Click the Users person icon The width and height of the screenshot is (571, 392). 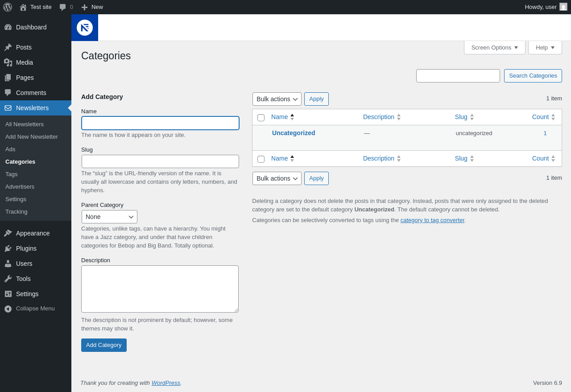coord(8,264)
